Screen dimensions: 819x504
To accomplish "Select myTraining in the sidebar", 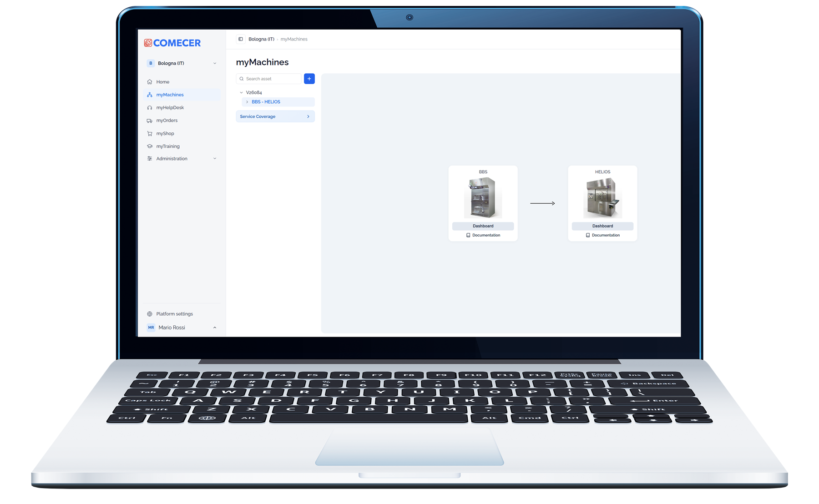I will coord(182,146).
